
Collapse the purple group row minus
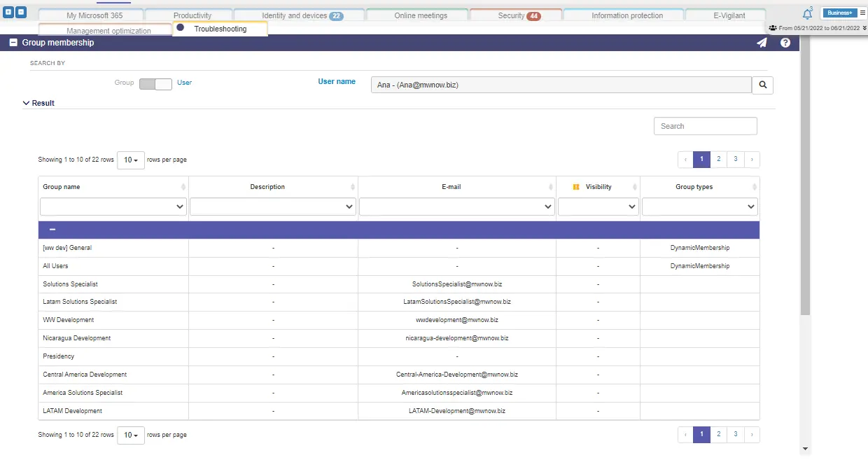coord(52,230)
